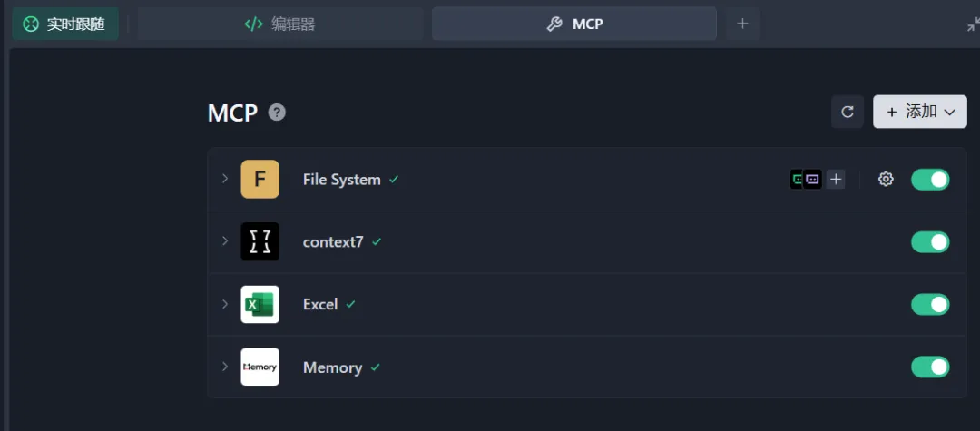Switch off the Excel server toggle
Image resolution: width=980 pixels, height=431 pixels.
tap(930, 305)
